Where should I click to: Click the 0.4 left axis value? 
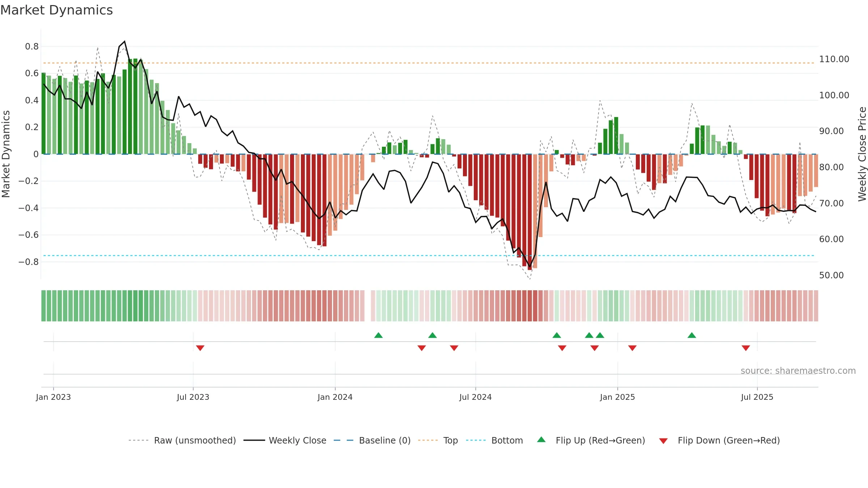point(32,100)
